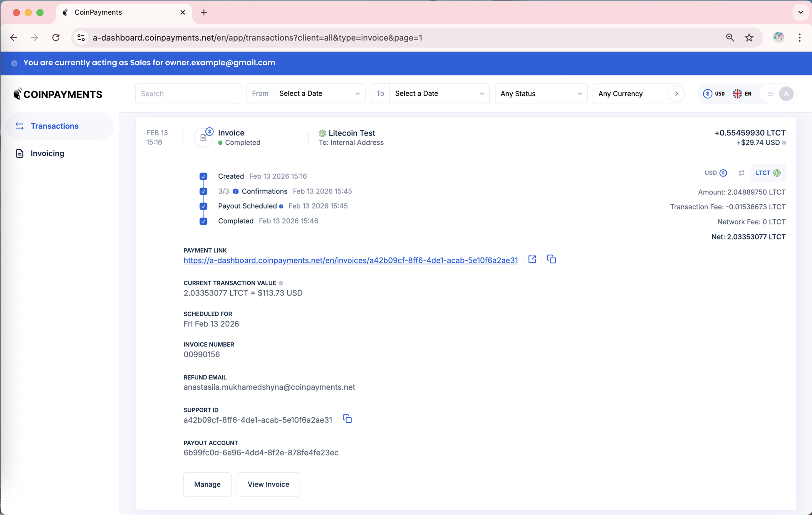Reload the page
The image size is (812, 515).
click(x=56, y=37)
